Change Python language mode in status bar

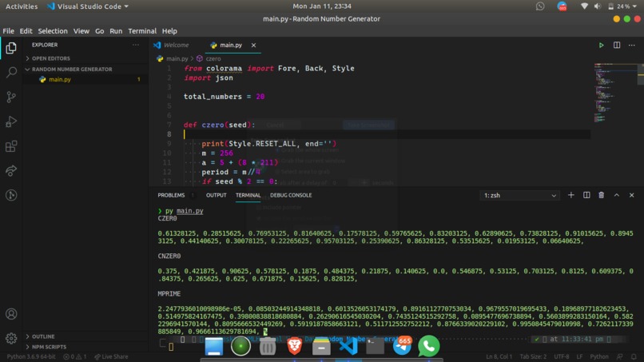coord(598,356)
